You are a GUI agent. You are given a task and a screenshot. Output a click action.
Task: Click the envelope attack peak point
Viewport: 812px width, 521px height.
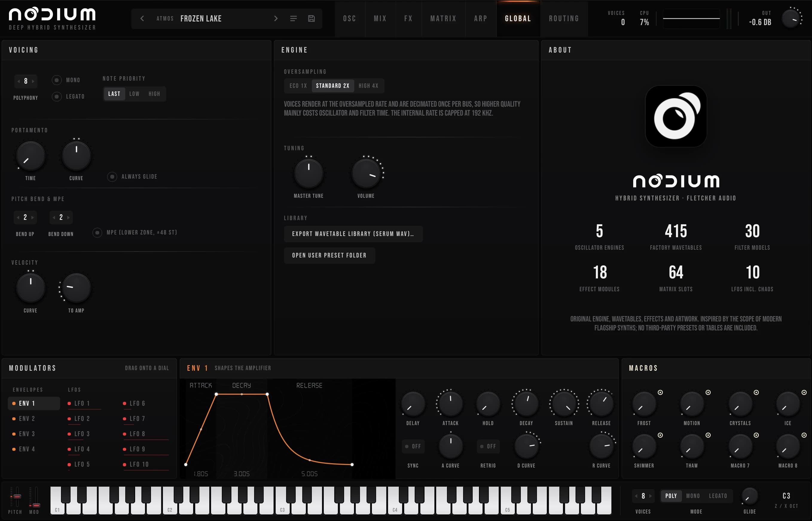(x=216, y=394)
